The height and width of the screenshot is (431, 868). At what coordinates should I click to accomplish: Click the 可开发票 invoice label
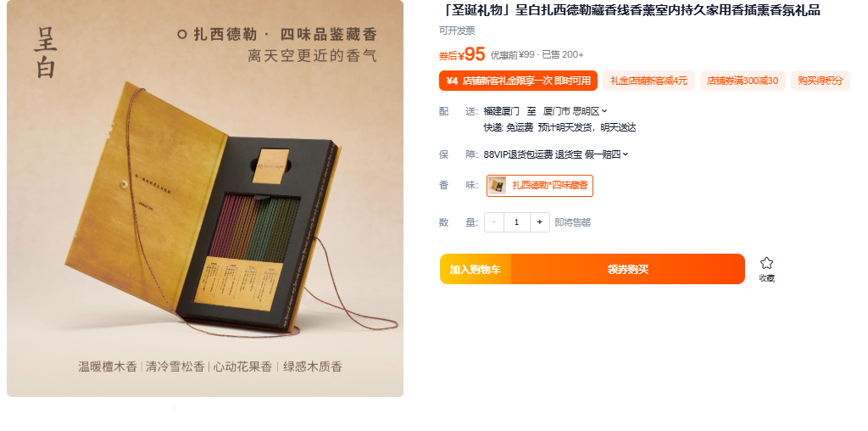(x=457, y=31)
